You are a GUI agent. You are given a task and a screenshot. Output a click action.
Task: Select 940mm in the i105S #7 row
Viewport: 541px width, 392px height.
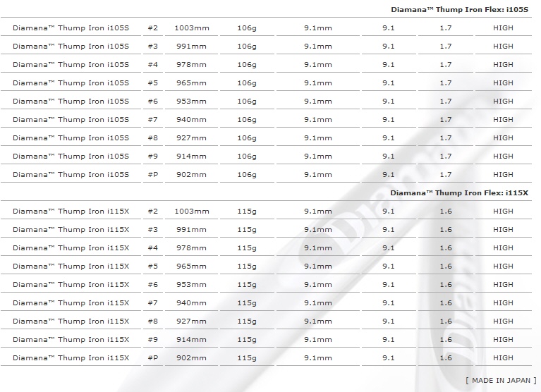[x=191, y=120]
